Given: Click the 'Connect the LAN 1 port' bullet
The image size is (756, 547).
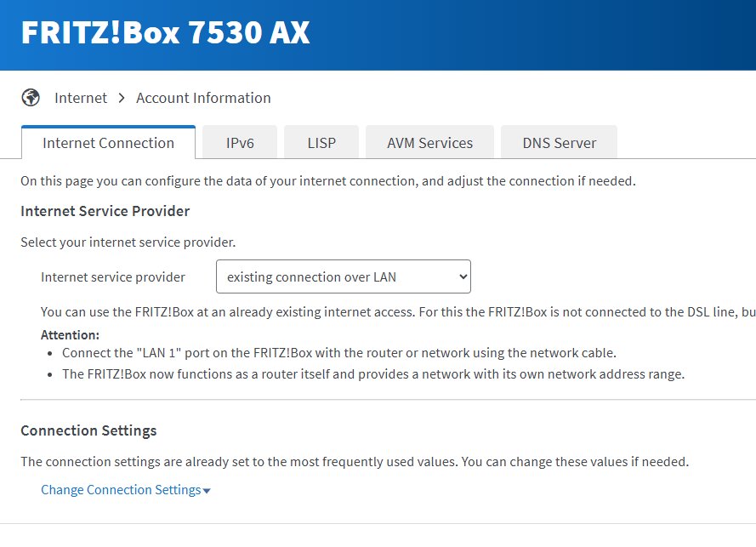Looking at the screenshot, I should click(x=338, y=353).
